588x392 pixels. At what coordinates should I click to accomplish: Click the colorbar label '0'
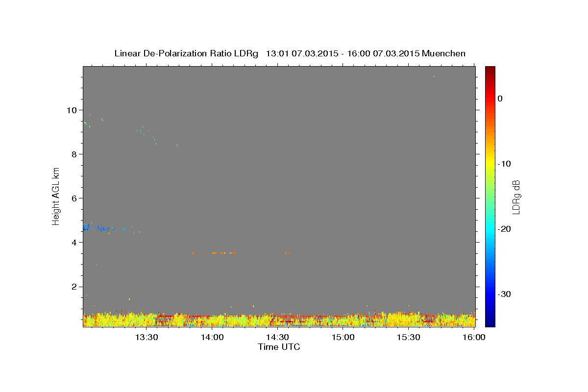coord(500,98)
